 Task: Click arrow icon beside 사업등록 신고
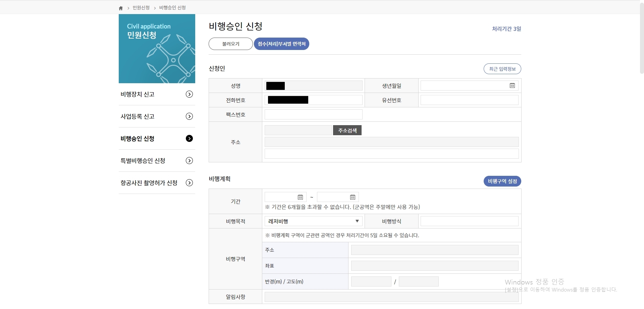click(x=189, y=116)
